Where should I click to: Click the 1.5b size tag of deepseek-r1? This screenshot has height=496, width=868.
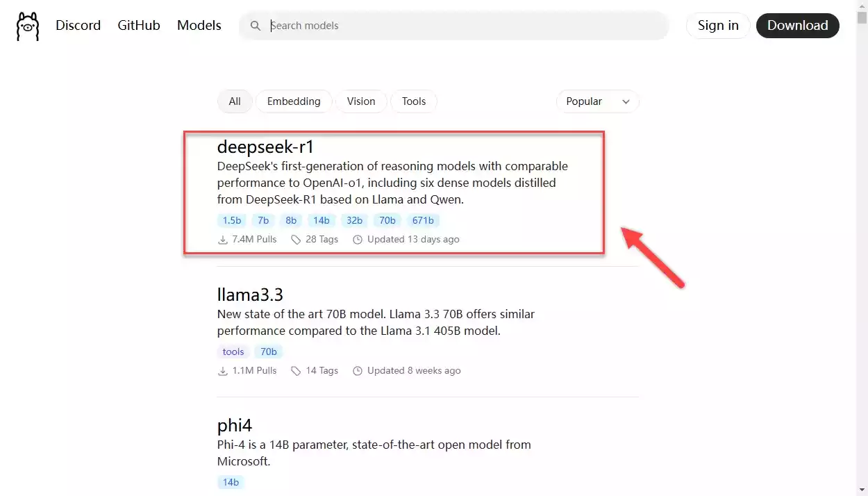[x=232, y=221]
